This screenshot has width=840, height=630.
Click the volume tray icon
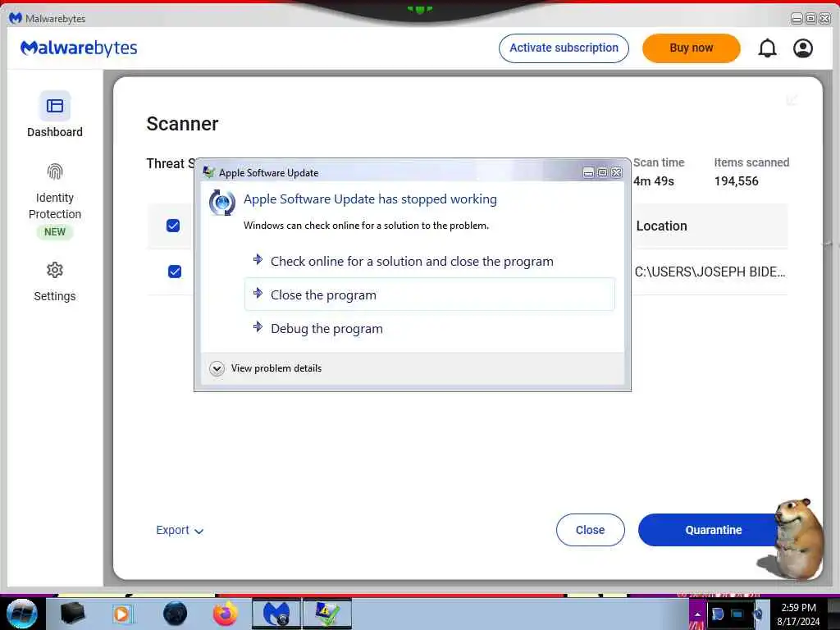[x=758, y=614]
